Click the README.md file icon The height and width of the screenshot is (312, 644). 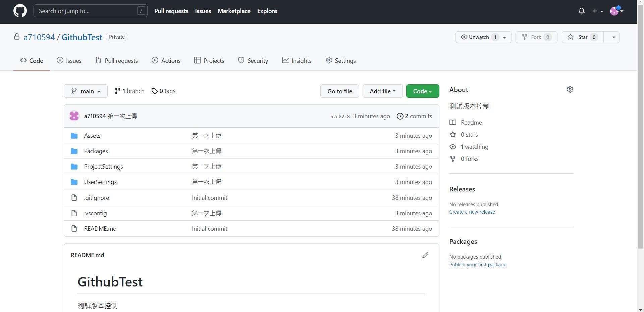(74, 229)
